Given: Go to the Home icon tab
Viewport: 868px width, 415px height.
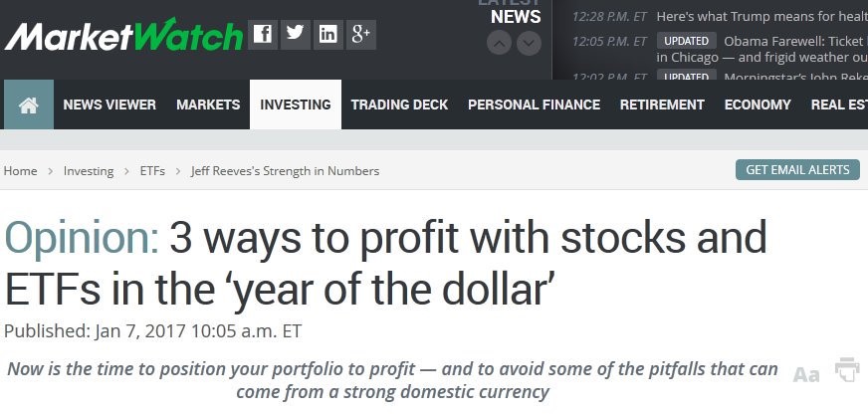Looking at the screenshot, I should point(28,104).
